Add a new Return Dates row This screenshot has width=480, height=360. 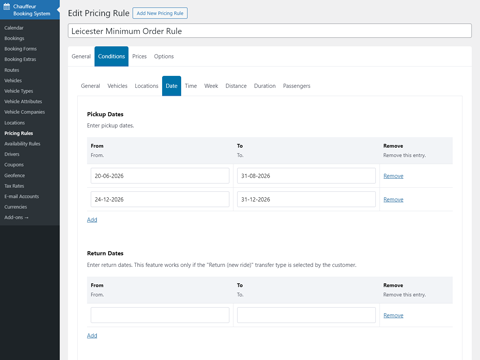(92, 336)
